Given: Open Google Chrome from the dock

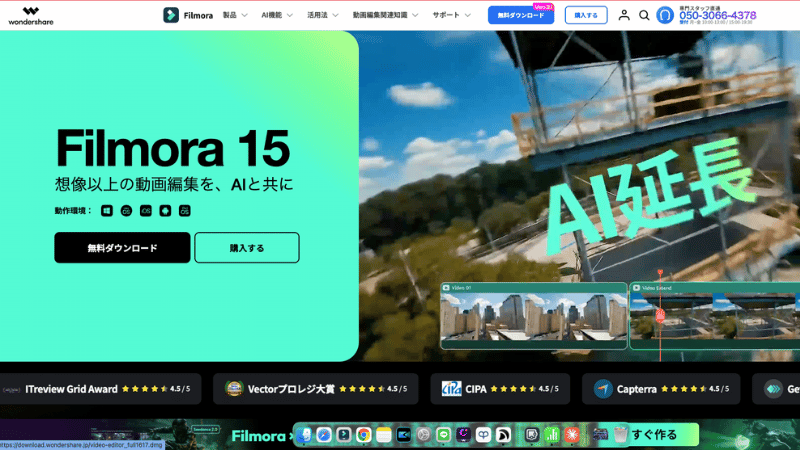Looking at the screenshot, I should (364, 435).
